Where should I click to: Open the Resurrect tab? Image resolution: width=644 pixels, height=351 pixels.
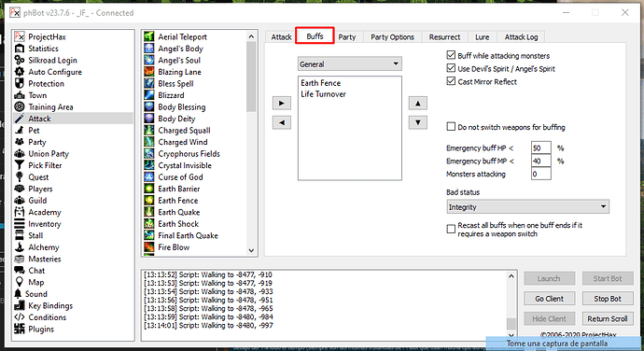[x=444, y=37]
